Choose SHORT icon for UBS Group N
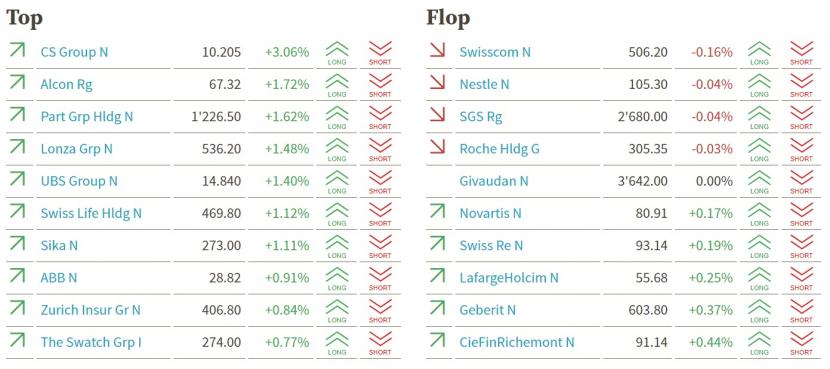The image size is (830, 369). [380, 182]
